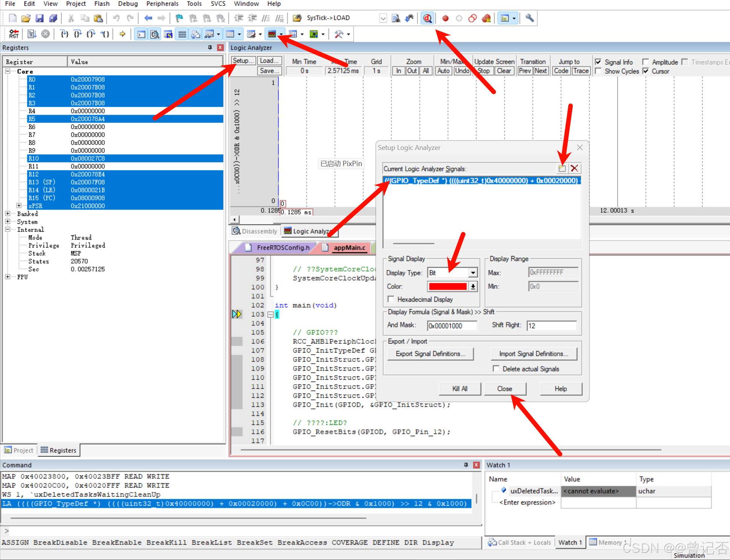Click Export Signal Definitions button
Viewport: 730px width, 560px height.
[x=430, y=354]
